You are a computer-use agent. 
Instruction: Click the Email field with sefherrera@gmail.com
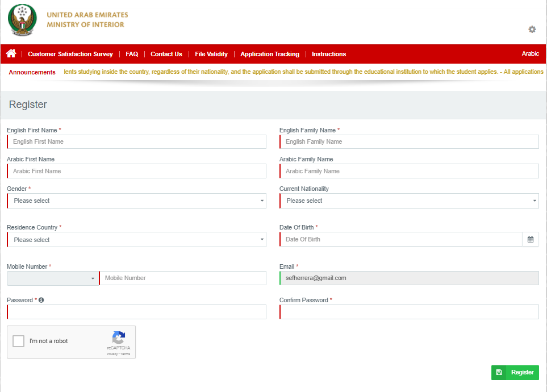pos(409,278)
